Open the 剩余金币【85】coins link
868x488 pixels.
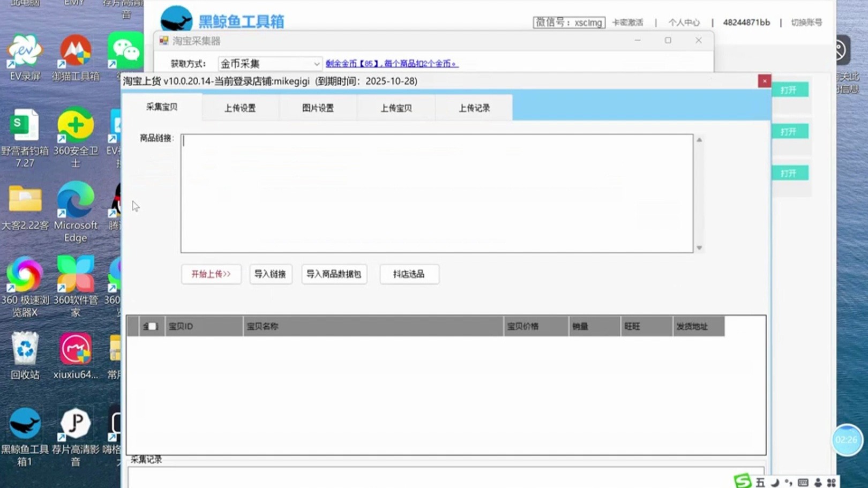(391, 63)
